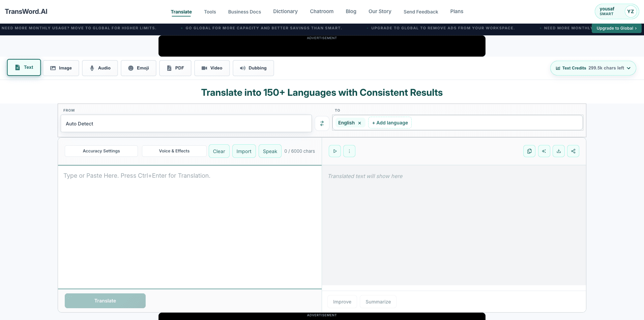The width and height of the screenshot is (644, 320).
Task: Import a file for translation
Action: pos(244,151)
